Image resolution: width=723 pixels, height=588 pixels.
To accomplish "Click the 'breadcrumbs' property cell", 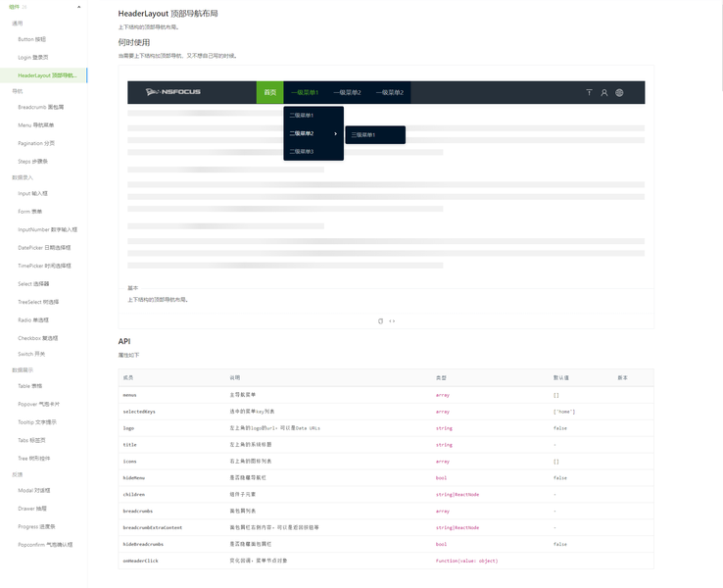I will [172, 512].
